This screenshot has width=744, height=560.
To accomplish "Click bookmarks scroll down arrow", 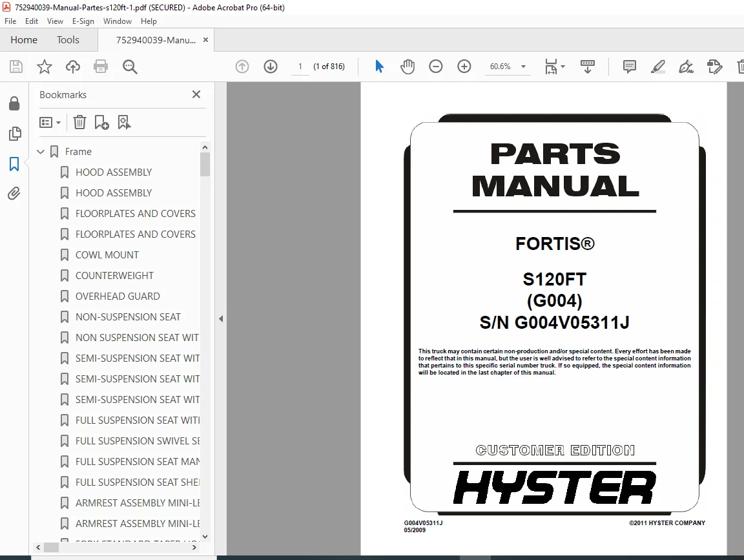I will coord(205,537).
